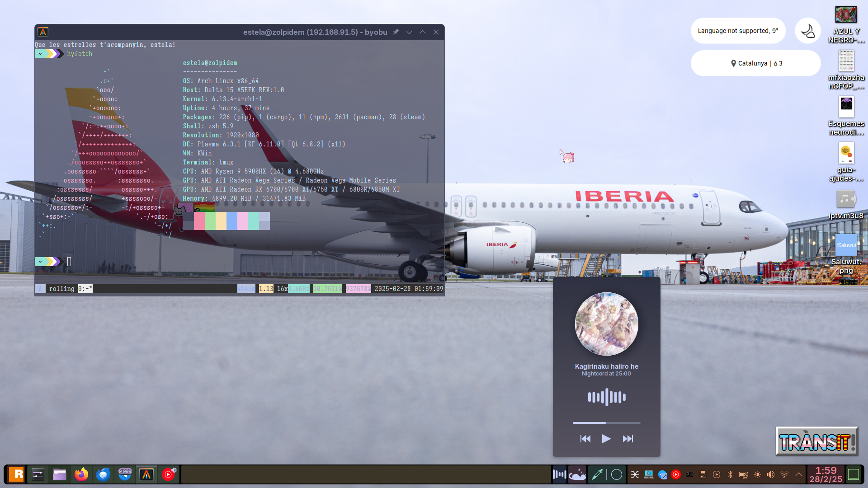Click the Arch Linux x86_64 OS line
This screenshot has height=488, width=868.
(221, 81)
